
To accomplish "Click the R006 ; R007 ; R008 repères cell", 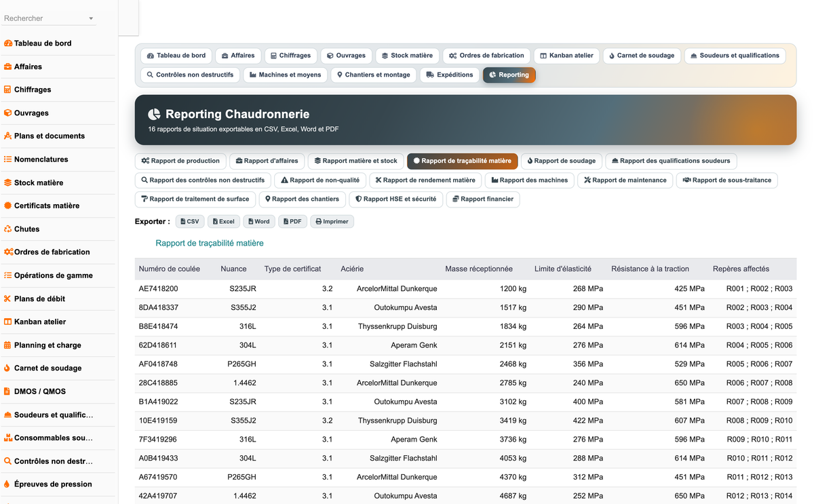I will 759,383.
